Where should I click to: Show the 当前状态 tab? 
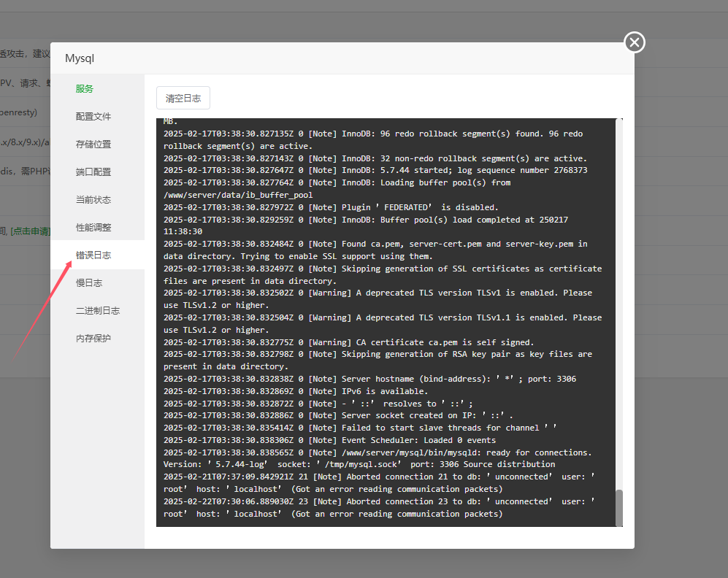point(93,200)
